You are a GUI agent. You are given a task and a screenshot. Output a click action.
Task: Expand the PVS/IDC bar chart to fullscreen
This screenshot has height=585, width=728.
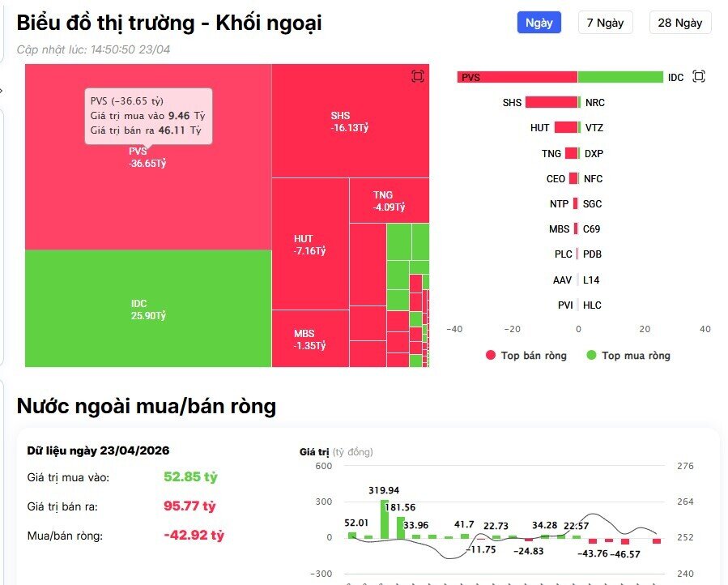(x=698, y=76)
